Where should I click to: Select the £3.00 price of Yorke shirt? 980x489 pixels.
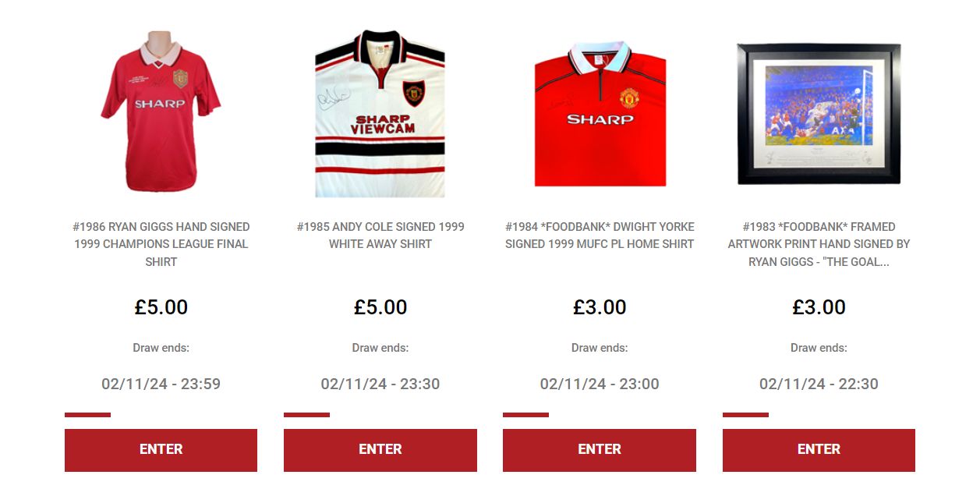click(x=600, y=307)
